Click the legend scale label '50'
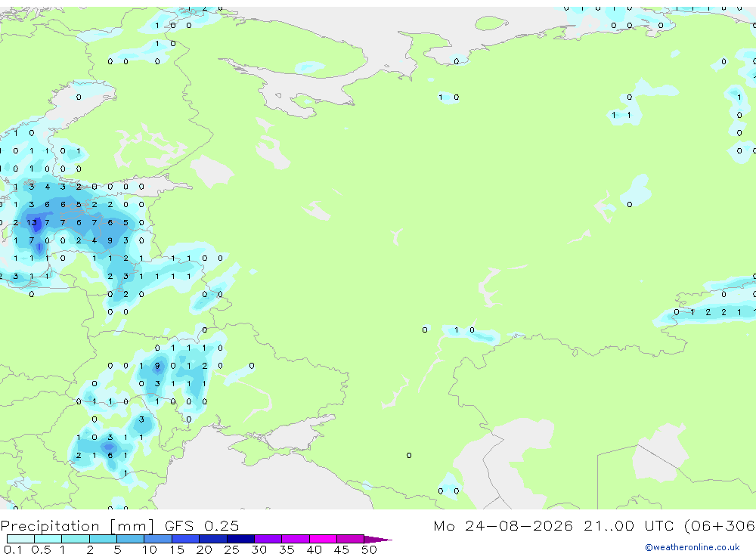 [369, 549]
